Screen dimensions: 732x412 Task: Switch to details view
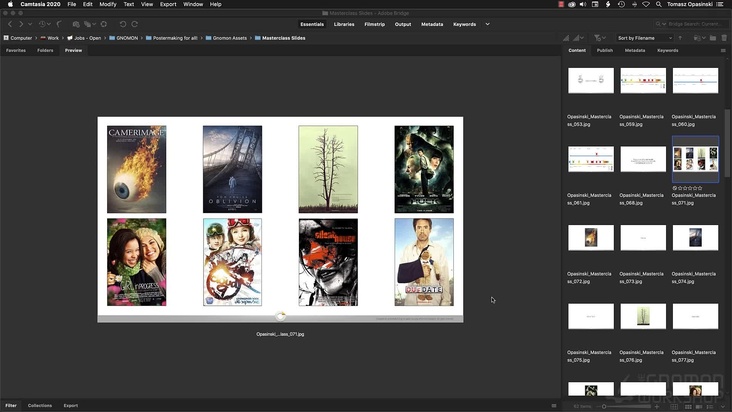point(699,407)
